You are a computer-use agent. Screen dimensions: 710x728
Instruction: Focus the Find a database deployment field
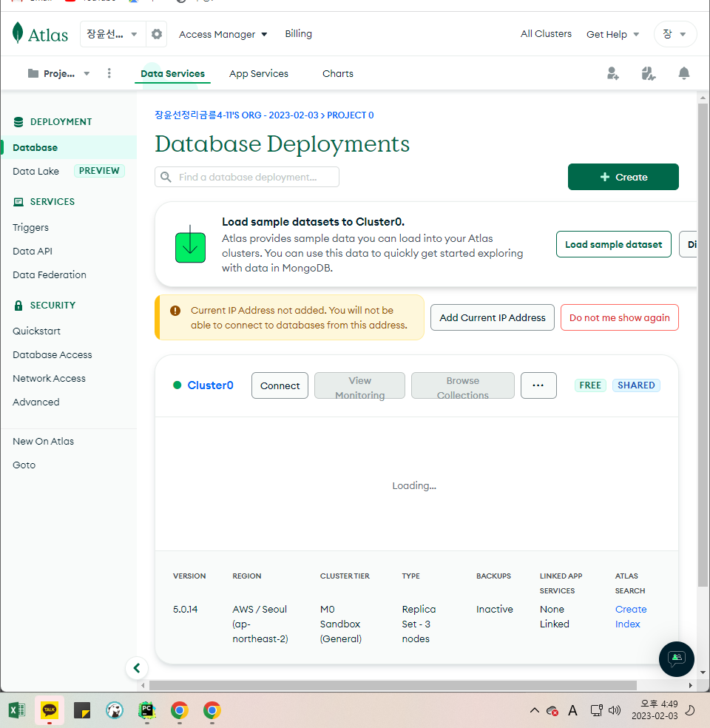point(247,177)
